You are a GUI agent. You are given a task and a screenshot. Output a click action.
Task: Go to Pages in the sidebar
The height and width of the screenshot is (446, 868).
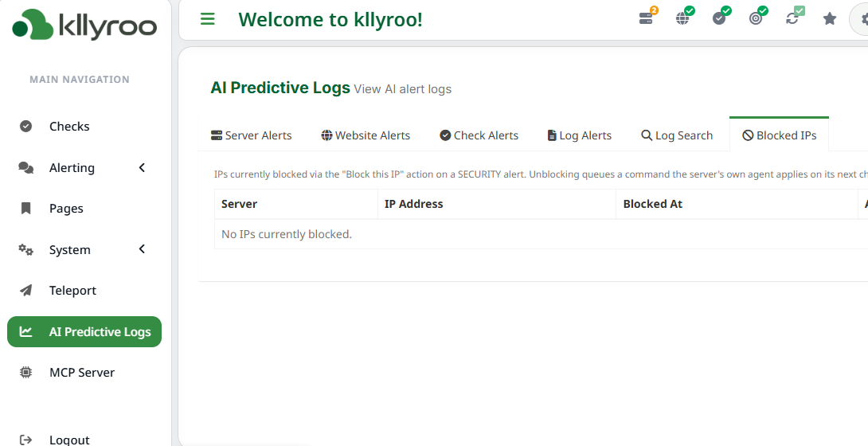[x=84, y=209]
